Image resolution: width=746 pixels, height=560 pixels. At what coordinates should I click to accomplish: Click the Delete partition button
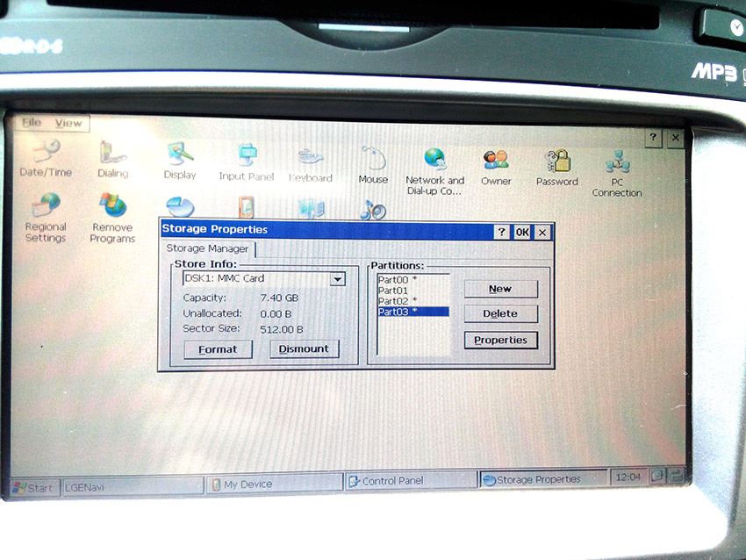pyautogui.click(x=500, y=313)
